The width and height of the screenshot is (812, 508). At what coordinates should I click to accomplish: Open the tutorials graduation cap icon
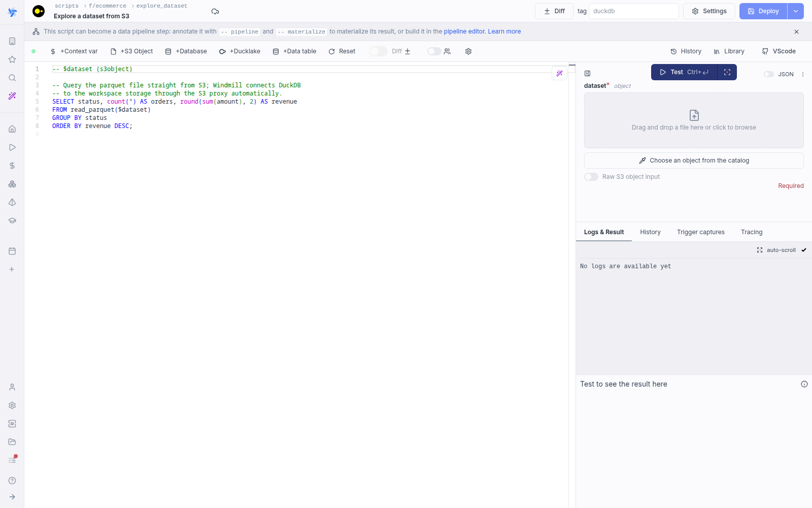click(12, 220)
